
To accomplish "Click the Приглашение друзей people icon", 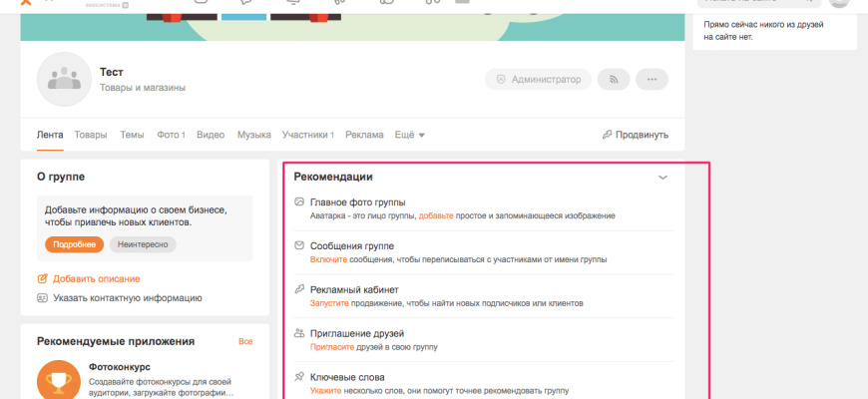I will (299, 333).
